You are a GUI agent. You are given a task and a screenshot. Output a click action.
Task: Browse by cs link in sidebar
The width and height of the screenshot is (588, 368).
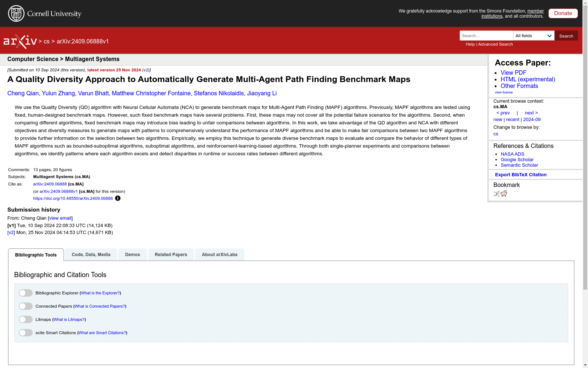(x=496, y=134)
